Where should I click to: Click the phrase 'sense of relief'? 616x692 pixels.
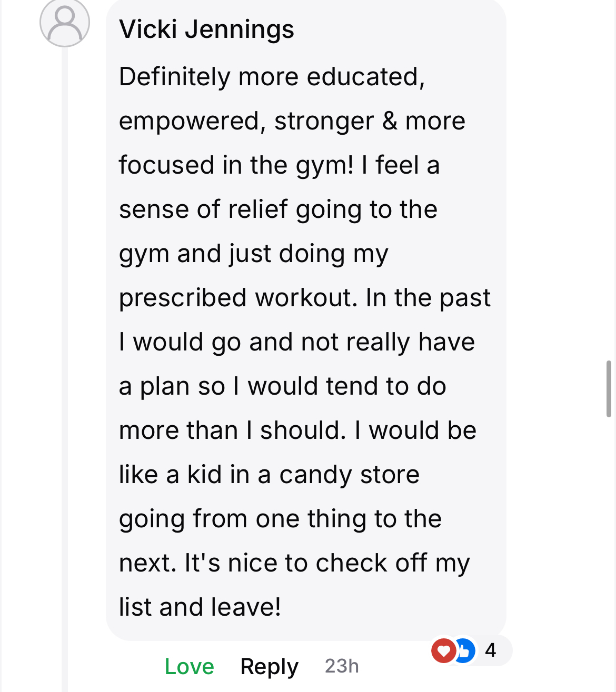tap(204, 209)
